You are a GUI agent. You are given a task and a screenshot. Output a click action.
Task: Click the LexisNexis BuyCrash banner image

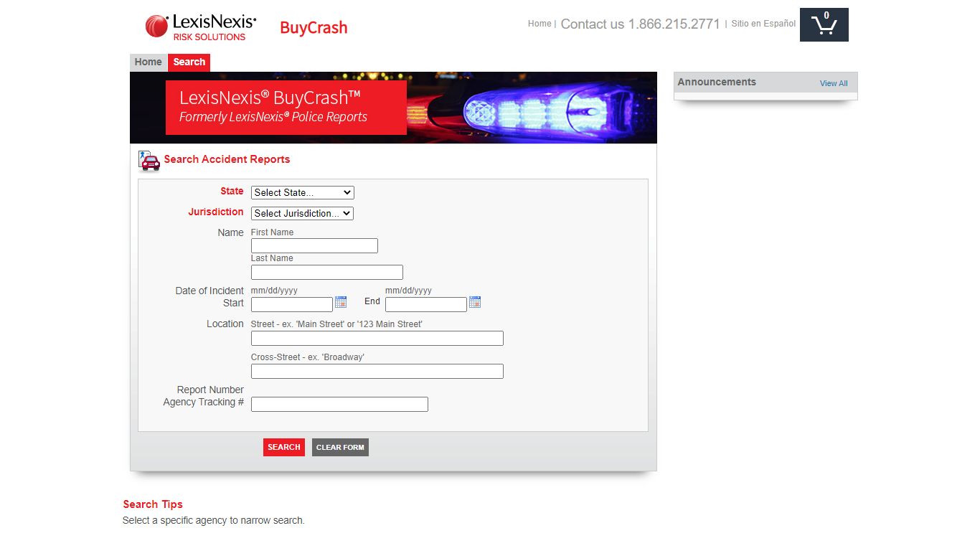click(393, 108)
